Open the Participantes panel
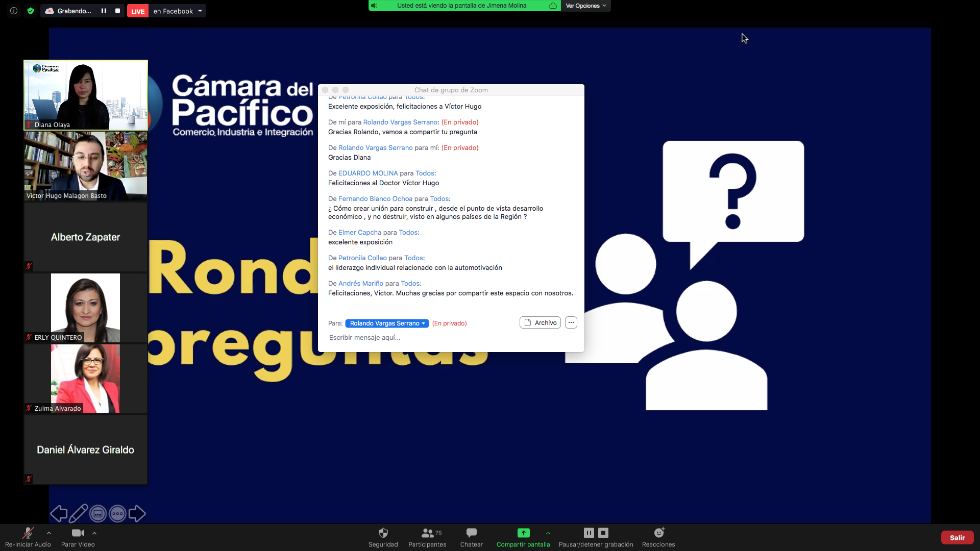The width and height of the screenshot is (980, 551). click(x=427, y=537)
